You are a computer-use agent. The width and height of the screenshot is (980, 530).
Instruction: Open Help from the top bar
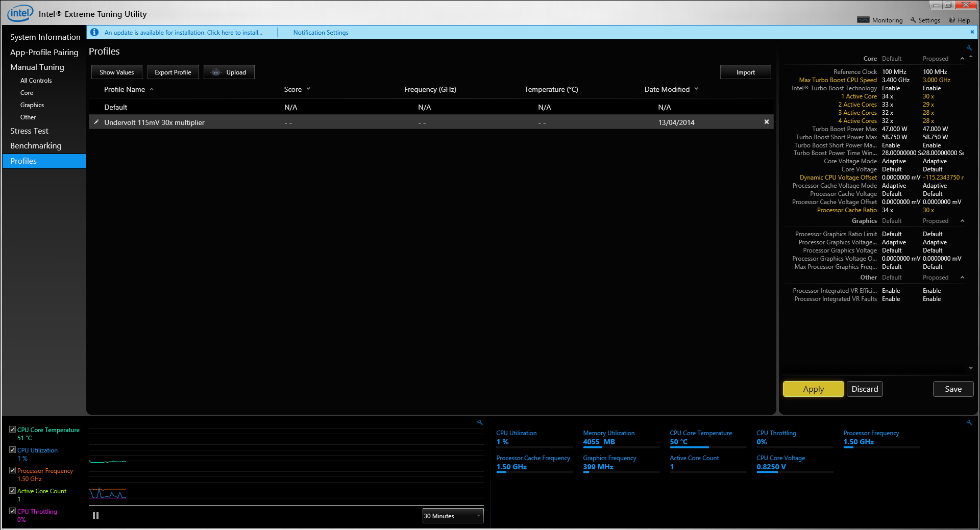(960, 20)
